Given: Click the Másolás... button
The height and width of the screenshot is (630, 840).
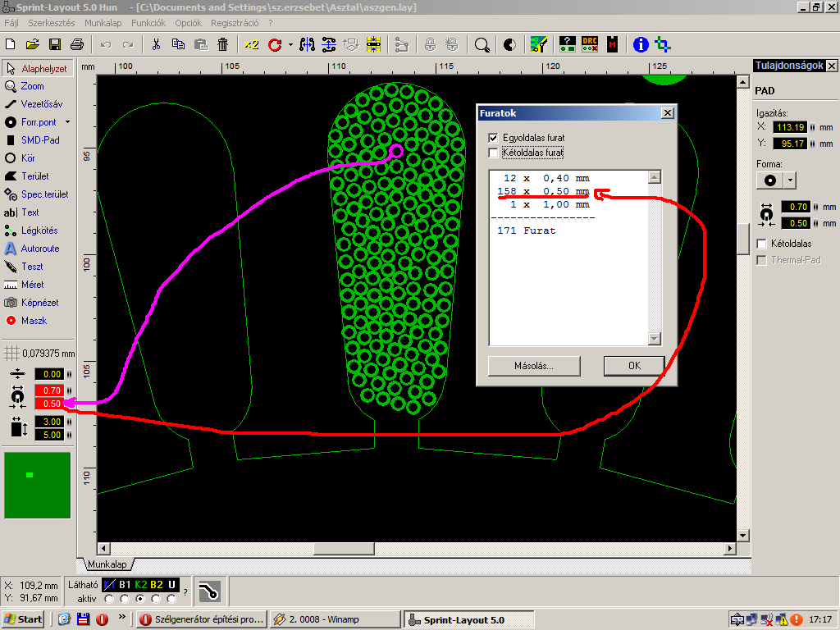Looking at the screenshot, I should tap(534, 366).
